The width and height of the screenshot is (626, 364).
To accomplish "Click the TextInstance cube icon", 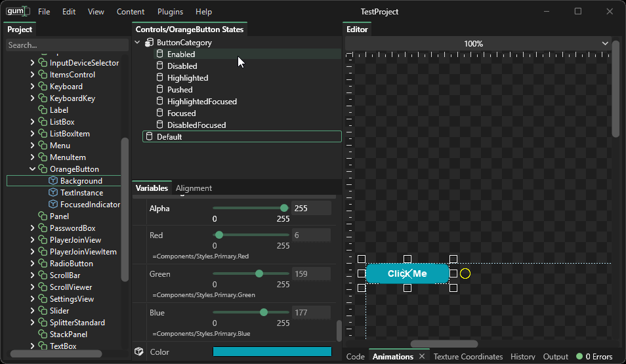I will tap(54, 193).
